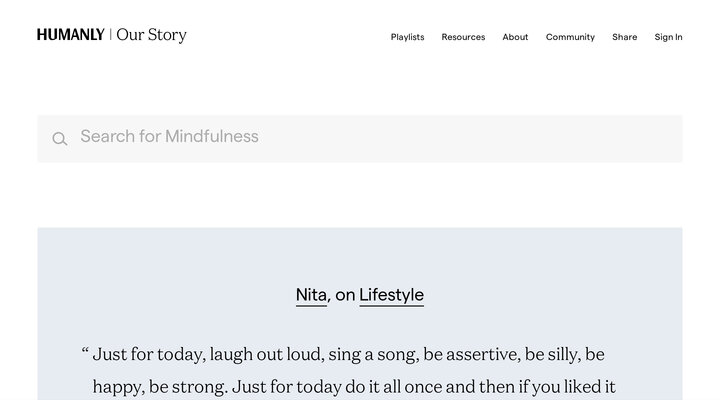Click the Sign In link
The image size is (720, 400).
coord(668,37)
